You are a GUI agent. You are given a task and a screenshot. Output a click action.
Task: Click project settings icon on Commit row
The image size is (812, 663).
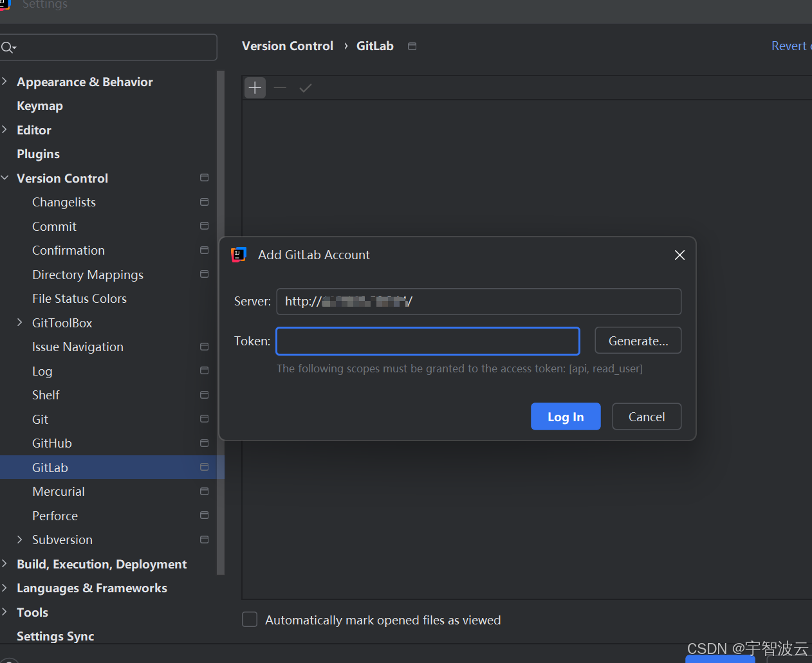coord(205,226)
